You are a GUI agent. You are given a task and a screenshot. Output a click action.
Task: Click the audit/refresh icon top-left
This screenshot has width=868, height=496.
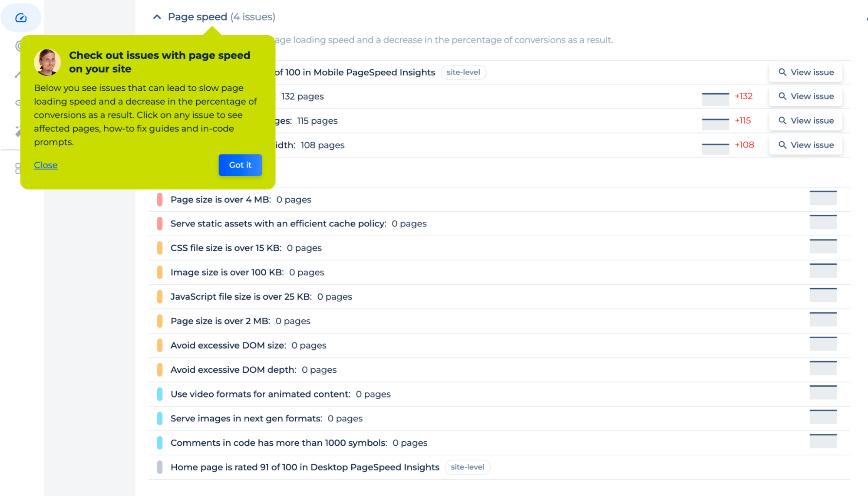(21, 18)
